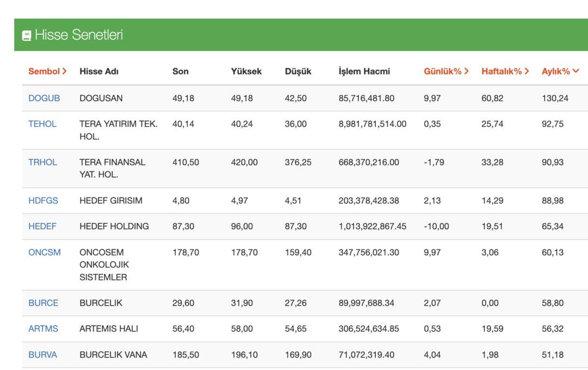This screenshot has width=588, height=370.
Task: Open the ONCSM stock link
Action: coord(45,252)
